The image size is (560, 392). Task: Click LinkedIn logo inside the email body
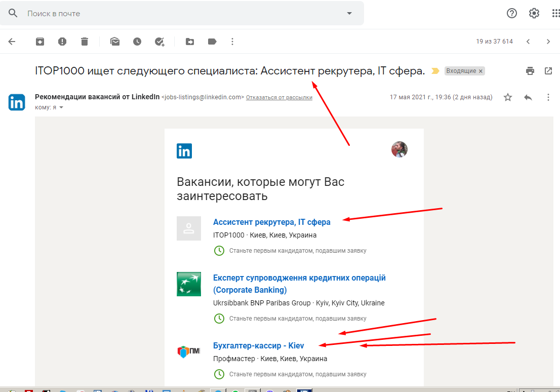[x=184, y=151]
